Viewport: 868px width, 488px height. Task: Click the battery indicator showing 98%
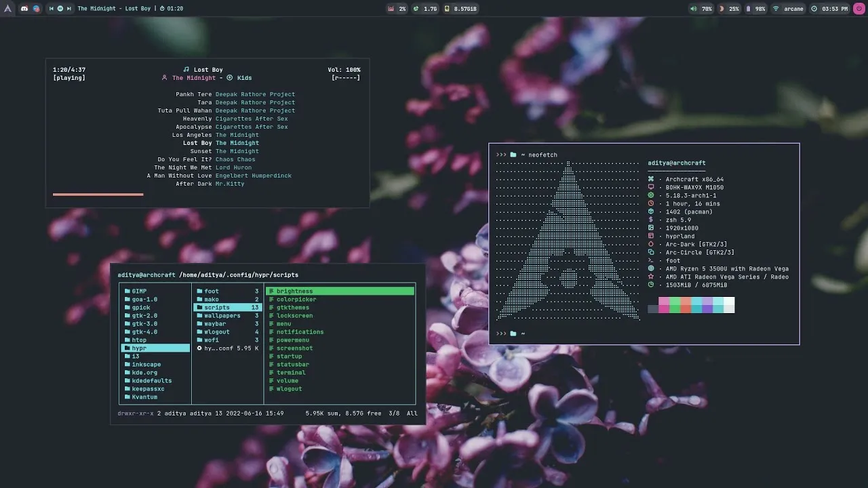click(x=748, y=9)
